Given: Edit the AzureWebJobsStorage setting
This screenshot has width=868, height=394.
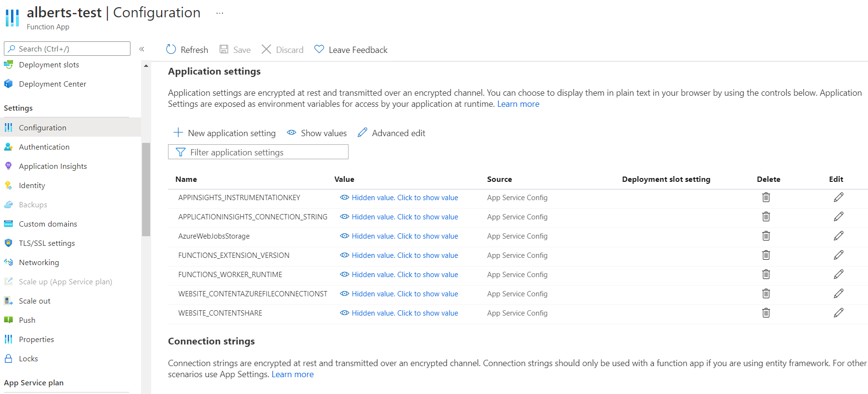Looking at the screenshot, I should 838,236.
